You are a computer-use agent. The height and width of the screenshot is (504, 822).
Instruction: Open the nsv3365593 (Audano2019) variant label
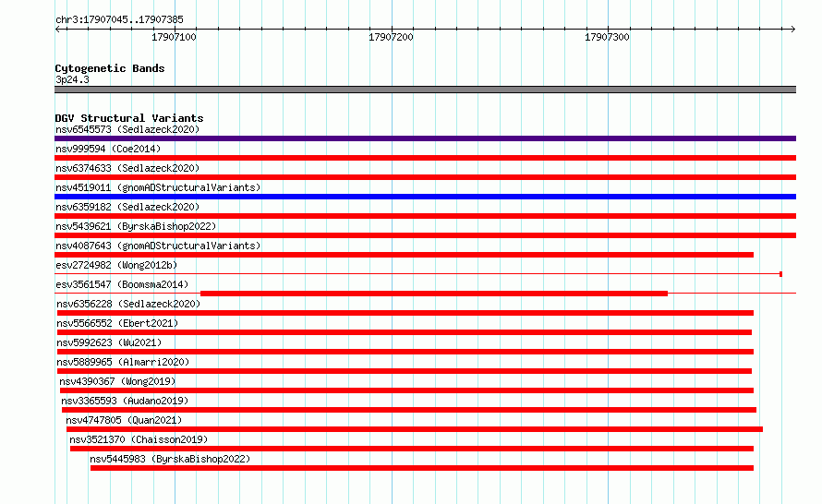click(x=125, y=401)
